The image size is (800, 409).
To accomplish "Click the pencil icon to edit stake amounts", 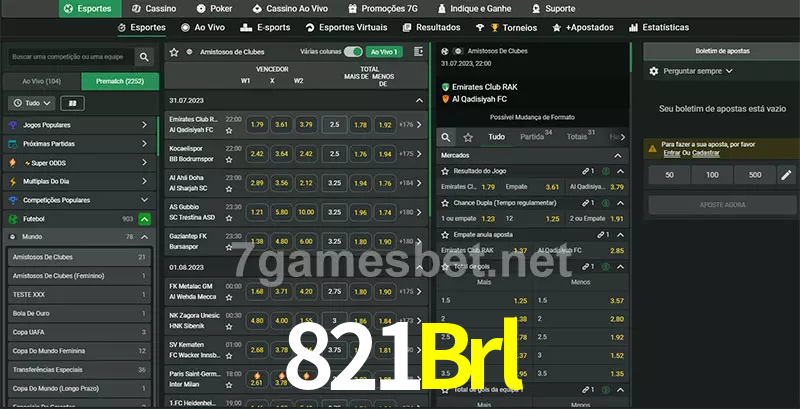I will pos(787,175).
